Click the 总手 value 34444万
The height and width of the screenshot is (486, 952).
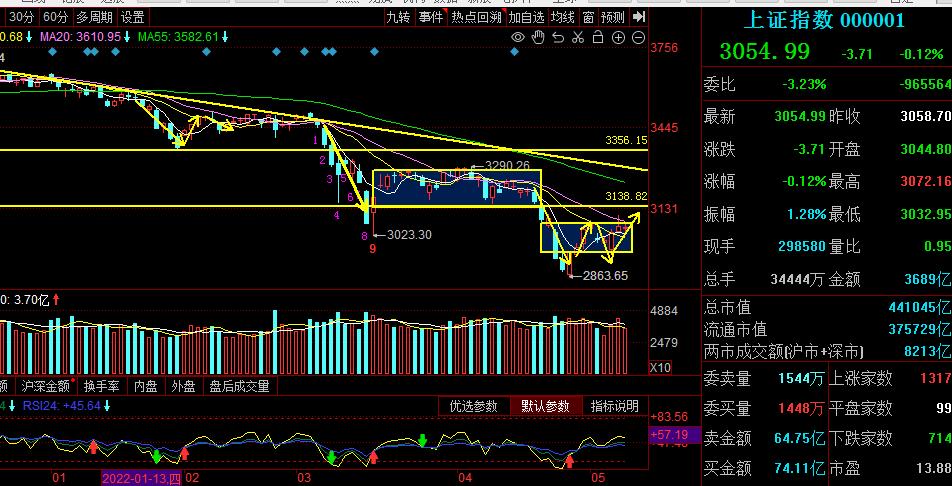[x=798, y=279]
